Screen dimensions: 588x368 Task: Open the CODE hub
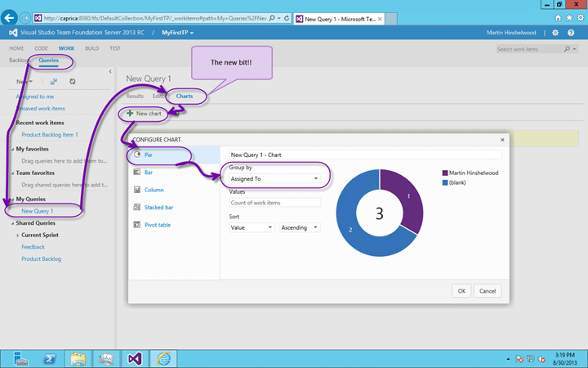42,48
